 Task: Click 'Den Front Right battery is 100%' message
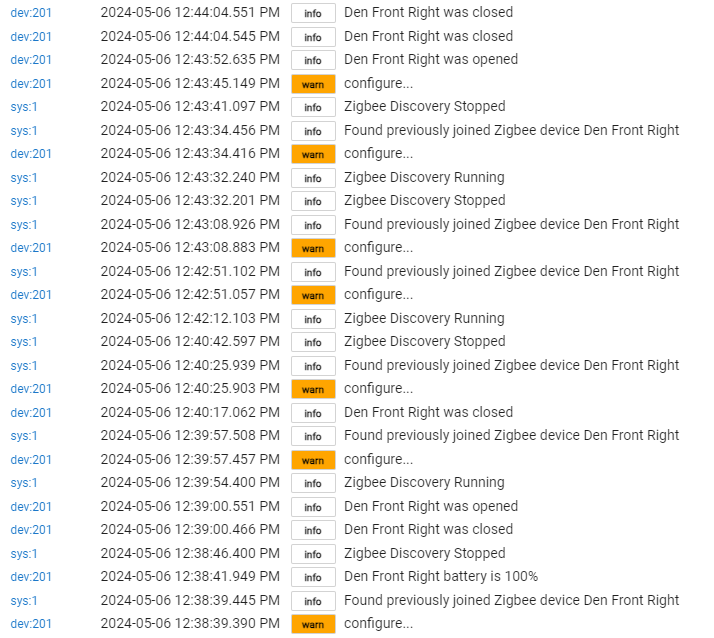pos(441,577)
